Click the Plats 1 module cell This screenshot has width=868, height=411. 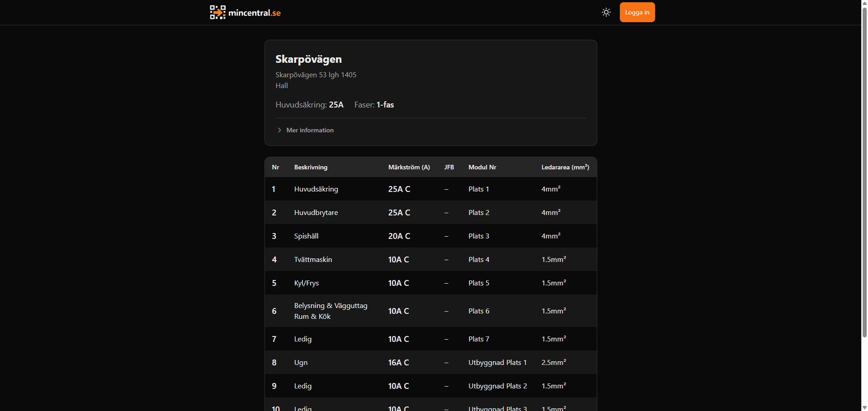point(479,189)
